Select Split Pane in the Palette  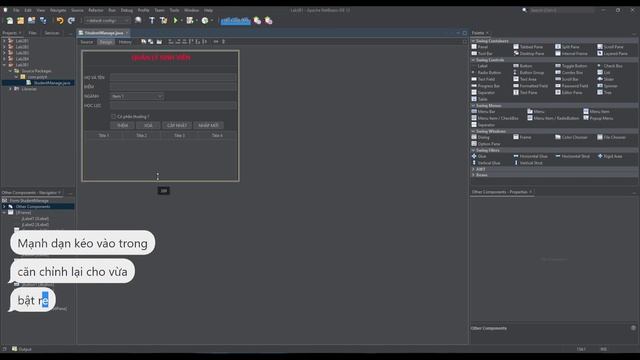567,47
